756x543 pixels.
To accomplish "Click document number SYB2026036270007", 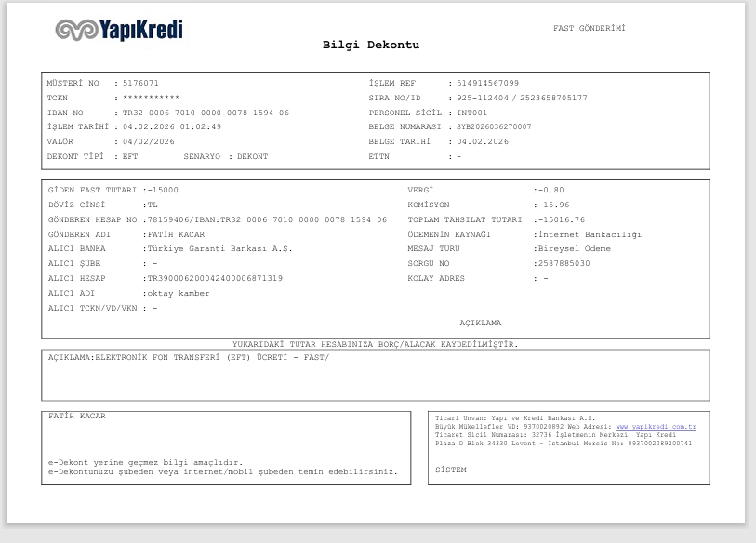I will click(x=494, y=126).
